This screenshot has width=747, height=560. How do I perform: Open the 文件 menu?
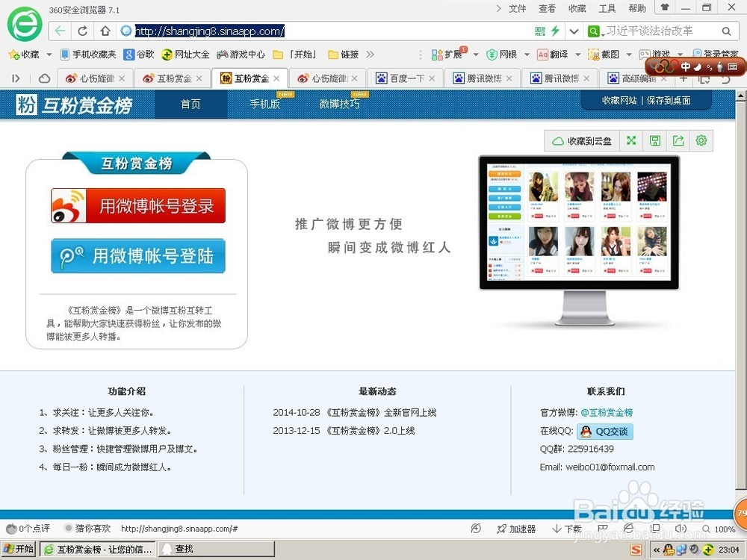pyautogui.click(x=518, y=8)
